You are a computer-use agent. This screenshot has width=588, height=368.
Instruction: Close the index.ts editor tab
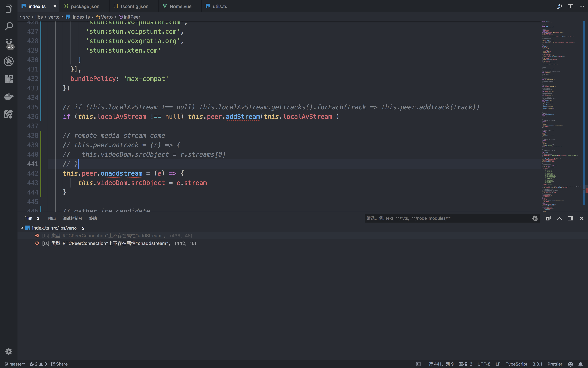click(x=55, y=6)
